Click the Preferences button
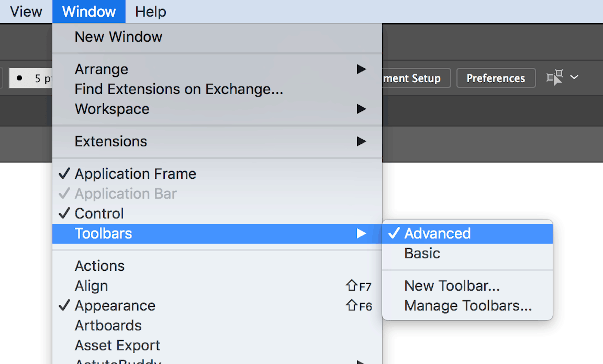The width and height of the screenshot is (603, 364). tap(495, 78)
